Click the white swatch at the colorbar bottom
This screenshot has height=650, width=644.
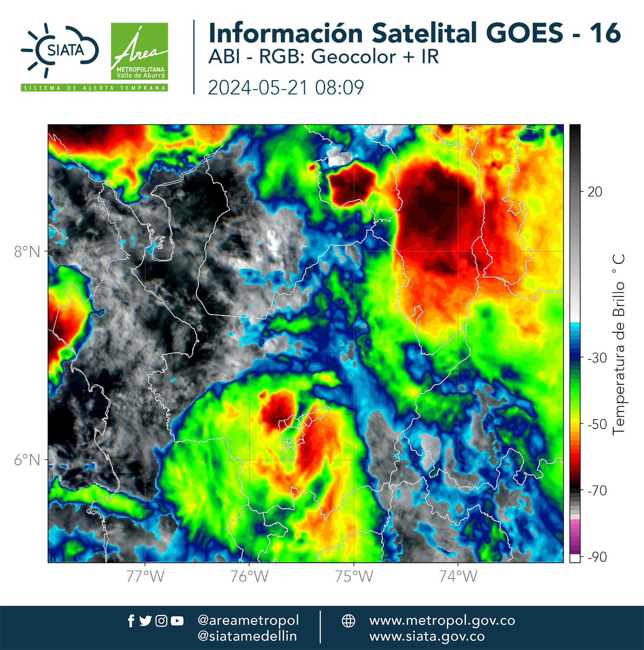coord(575,558)
